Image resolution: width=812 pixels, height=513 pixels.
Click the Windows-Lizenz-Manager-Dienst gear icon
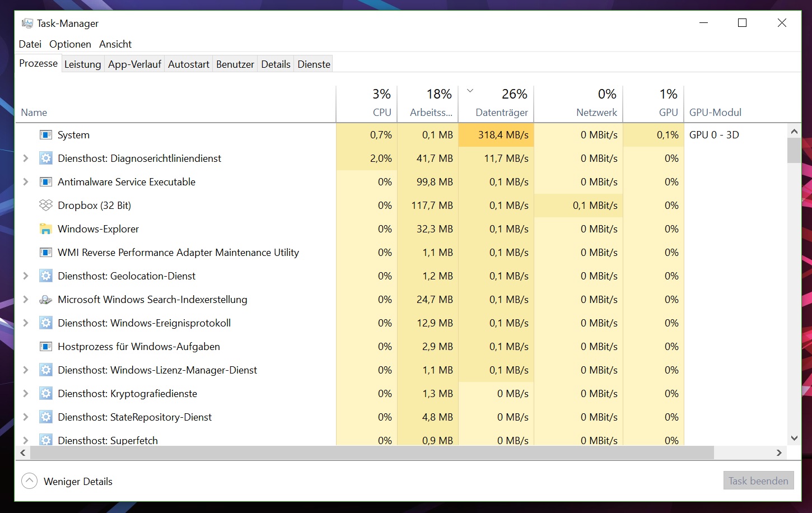click(x=46, y=370)
